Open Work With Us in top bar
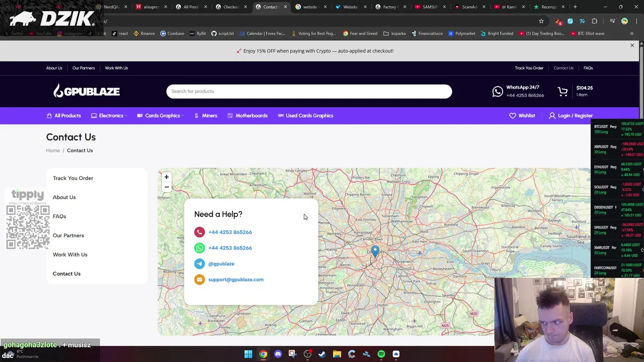Image resolution: width=644 pixels, height=362 pixels. 116,68
